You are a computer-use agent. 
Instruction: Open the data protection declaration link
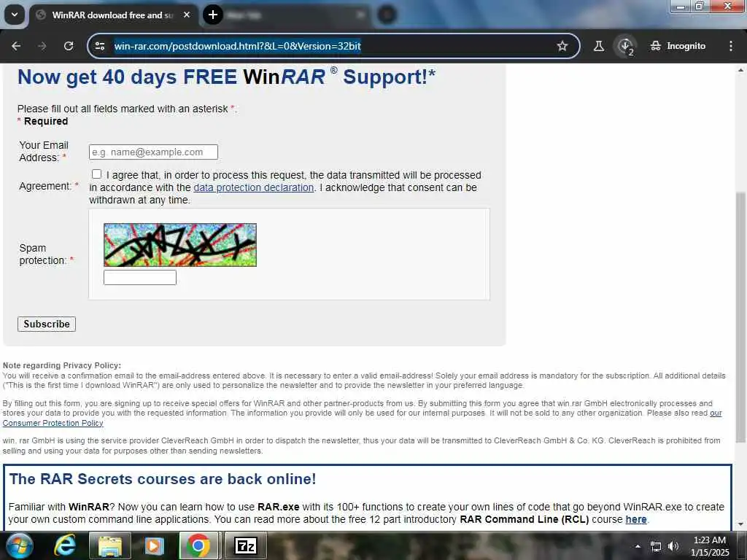click(253, 187)
